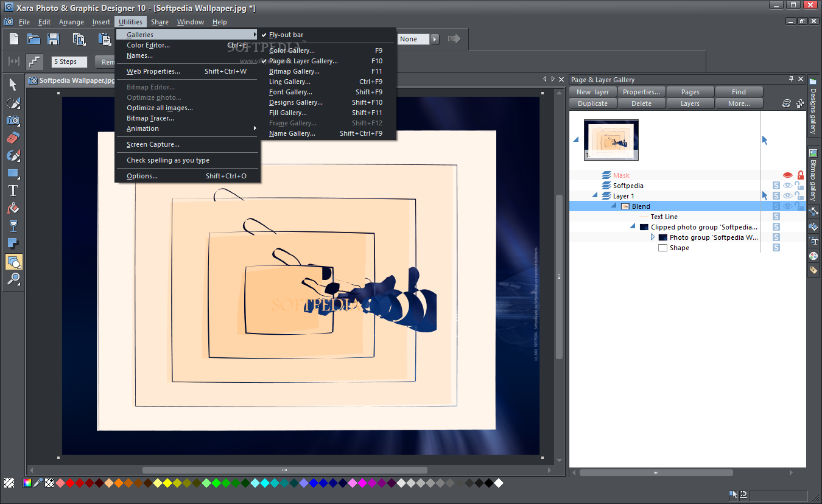Click the document tab right scroll arrow
This screenshot has width=822, height=504.
click(x=553, y=79)
